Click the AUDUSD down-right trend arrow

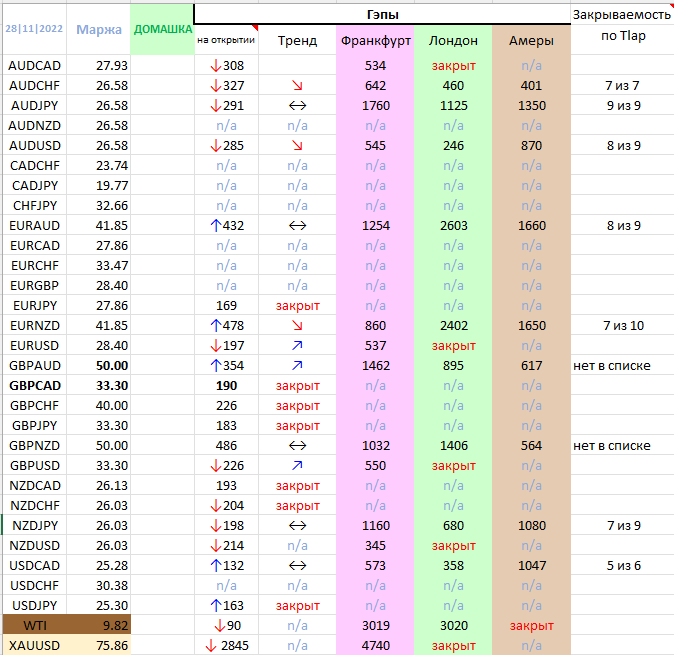point(297,145)
